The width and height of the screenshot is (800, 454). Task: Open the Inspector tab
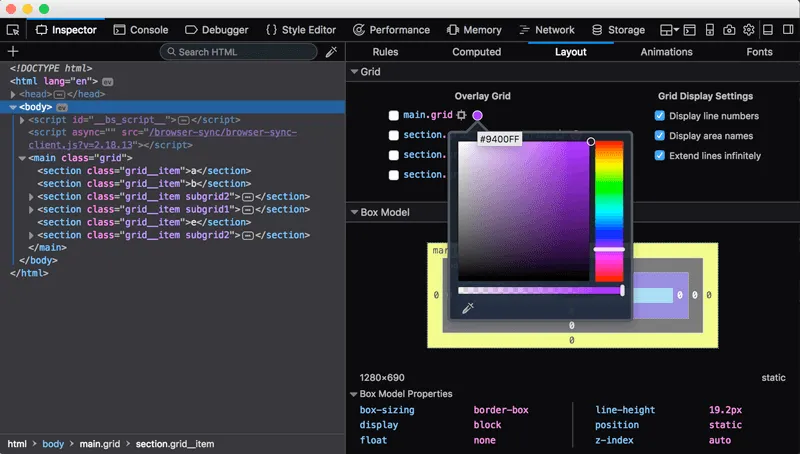(x=66, y=30)
